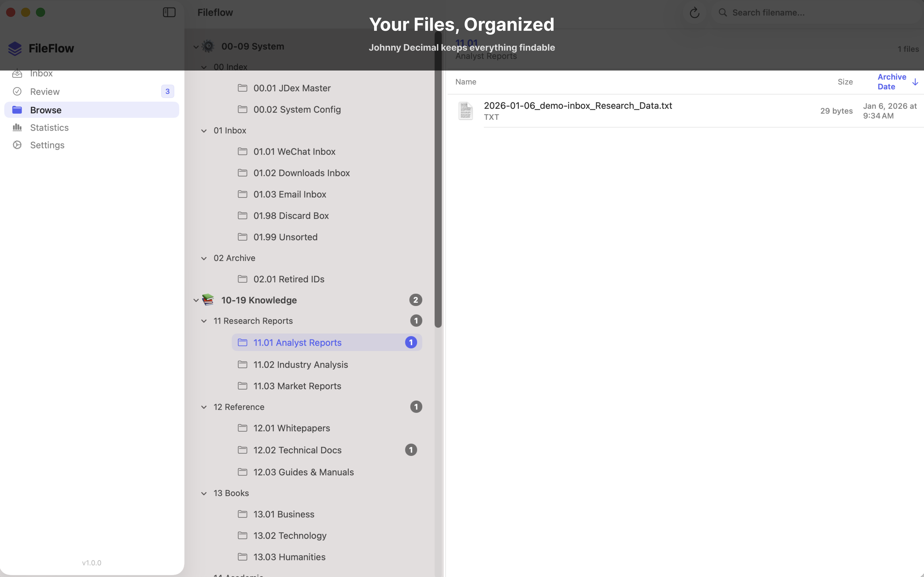Select the 12.02 Technical Docs folder

click(x=297, y=450)
